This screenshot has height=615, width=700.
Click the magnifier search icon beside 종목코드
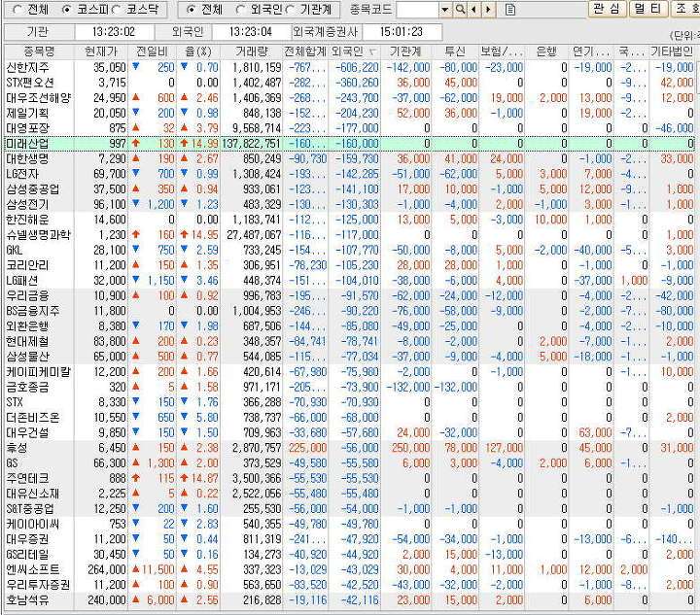coord(460,10)
